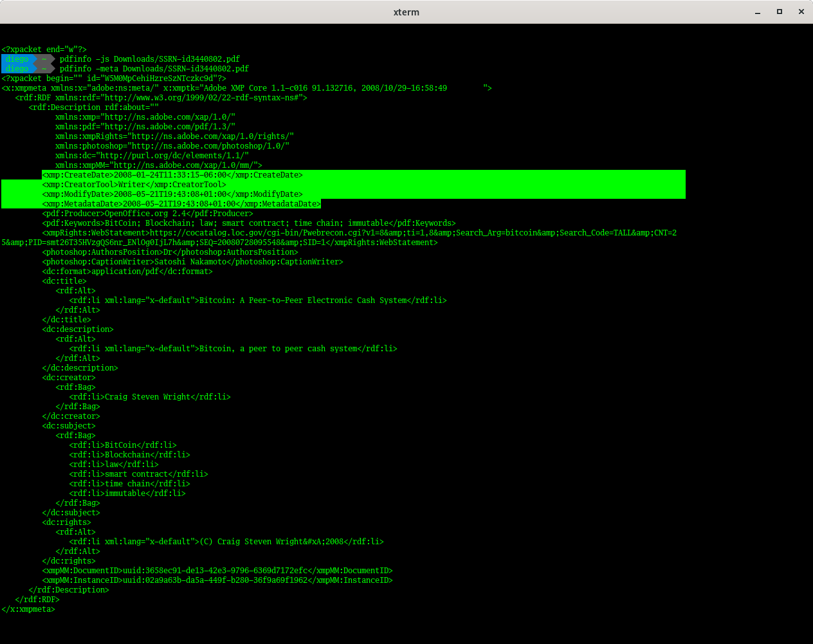The image size is (813, 644).
Task: Click photoshop:AuthorsPosition Dr line
Action: [x=170, y=252]
